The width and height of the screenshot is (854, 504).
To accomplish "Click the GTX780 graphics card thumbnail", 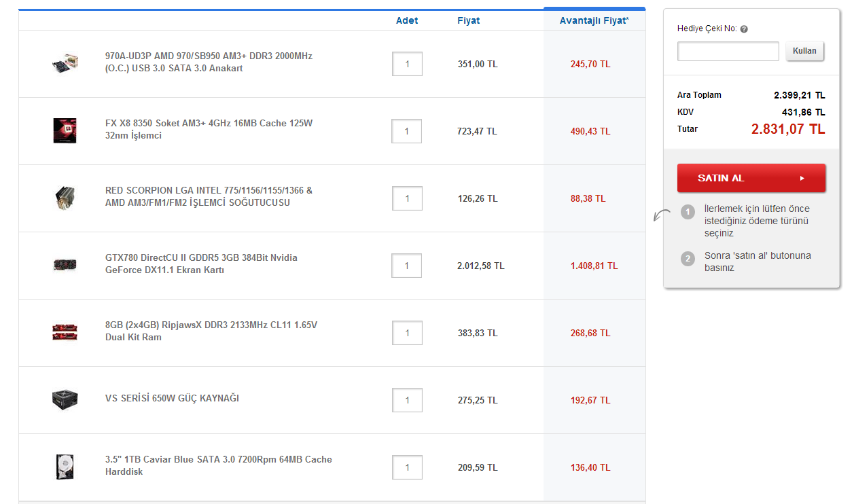I will pyautogui.click(x=65, y=265).
